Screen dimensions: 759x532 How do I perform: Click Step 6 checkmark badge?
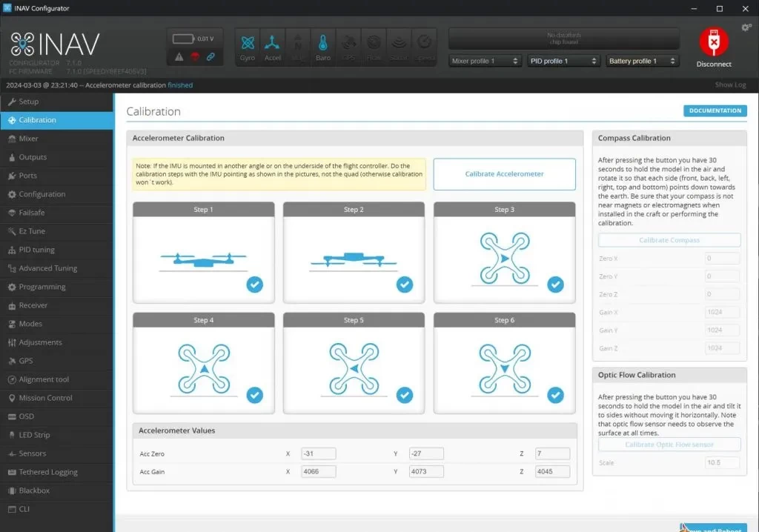555,395
